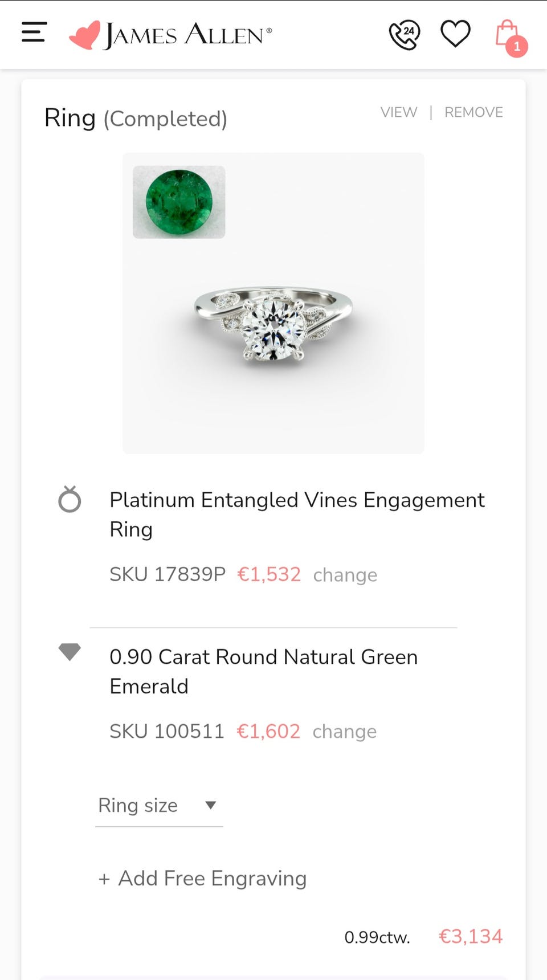The height and width of the screenshot is (980, 547).
Task: Click the James Allen heart logo
Action: pyautogui.click(x=84, y=35)
